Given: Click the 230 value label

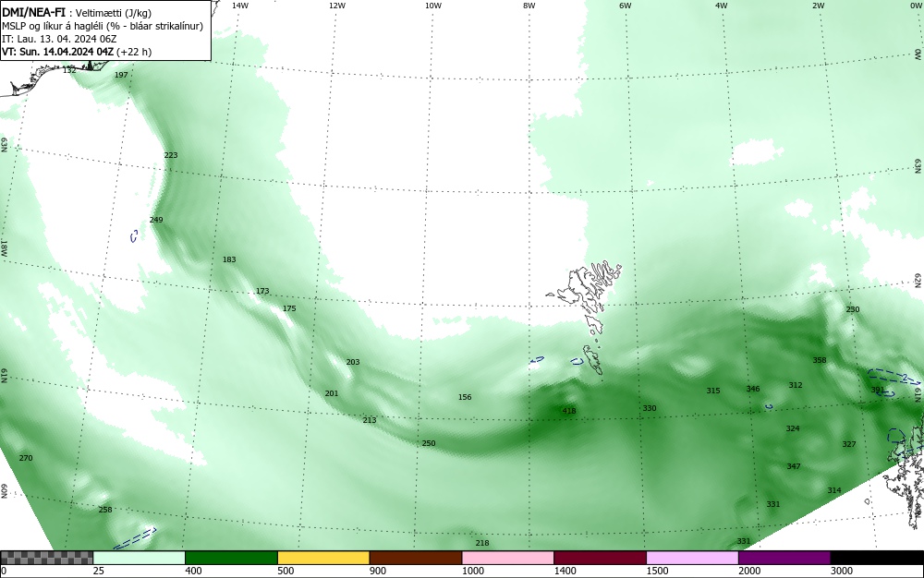Looking at the screenshot, I should (853, 309).
